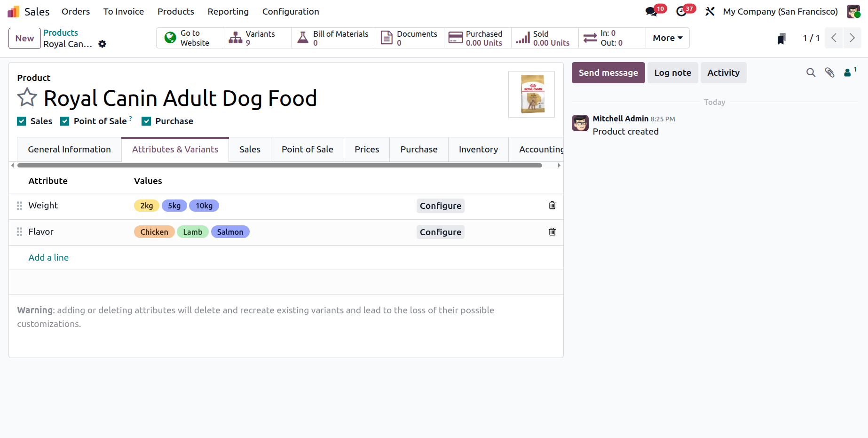Viewport: 868px width, 438px height.
Task: Open the Variants 9 stat button
Action: (x=257, y=38)
